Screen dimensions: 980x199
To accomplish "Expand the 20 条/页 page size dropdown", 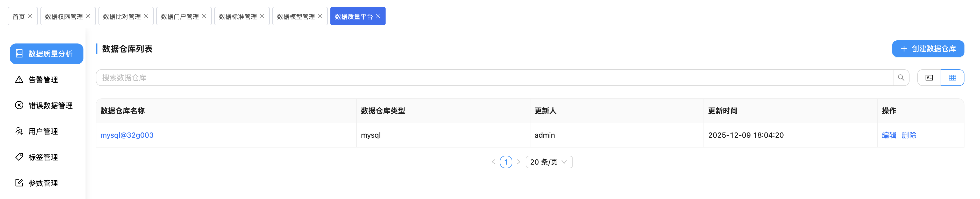I will tap(549, 162).
